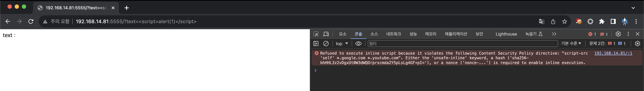Select the 192.168.14.81:5555 browser tab
This screenshot has width=644, height=91.
(x=76, y=8)
